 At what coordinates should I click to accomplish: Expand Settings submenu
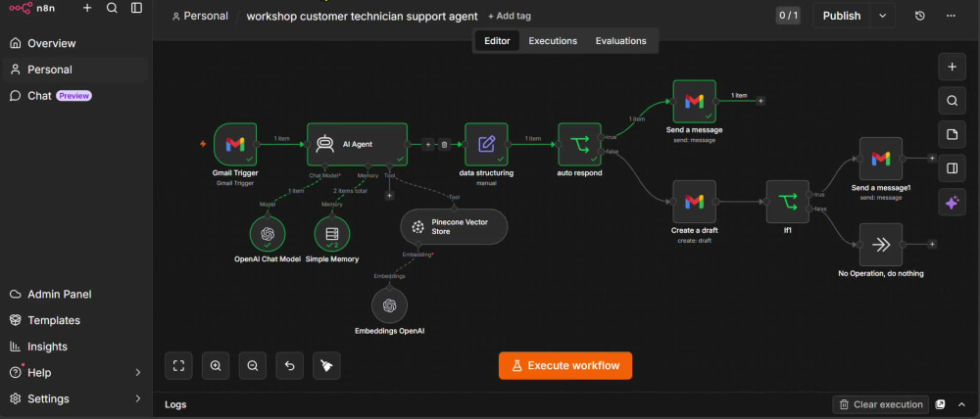point(75,399)
